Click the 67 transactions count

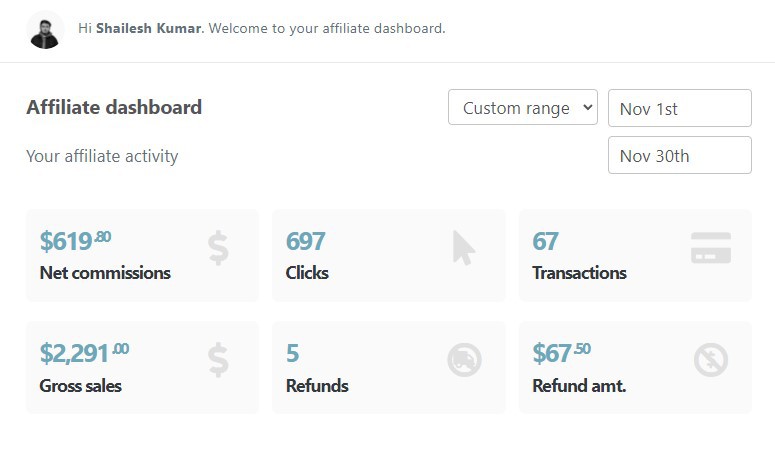point(545,242)
